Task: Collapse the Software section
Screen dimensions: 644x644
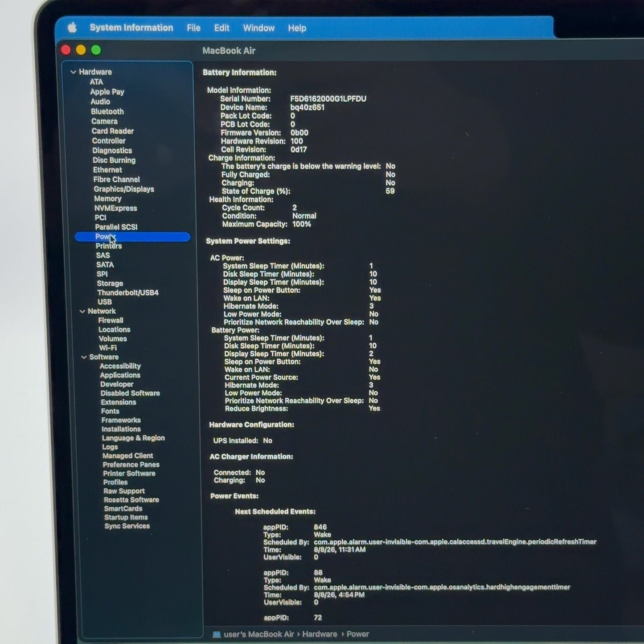Action: [x=84, y=357]
